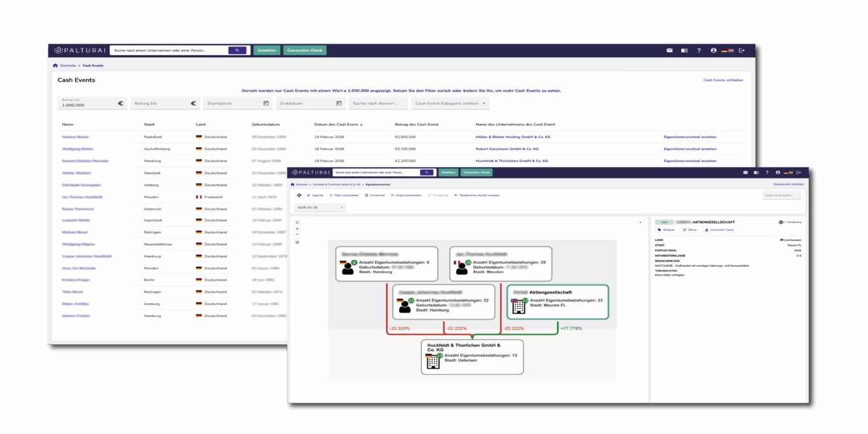Click the help question mark in Cash Events header

point(698,50)
